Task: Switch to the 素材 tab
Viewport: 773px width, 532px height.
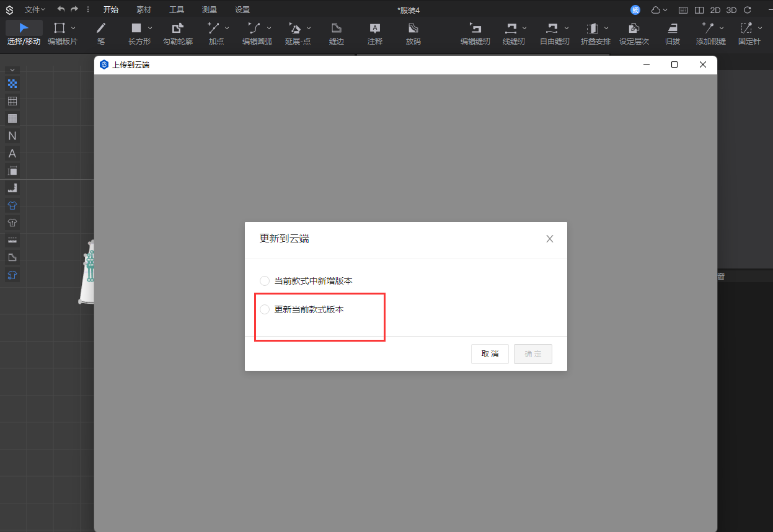Action: pyautogui.click(x=144, y=10)
